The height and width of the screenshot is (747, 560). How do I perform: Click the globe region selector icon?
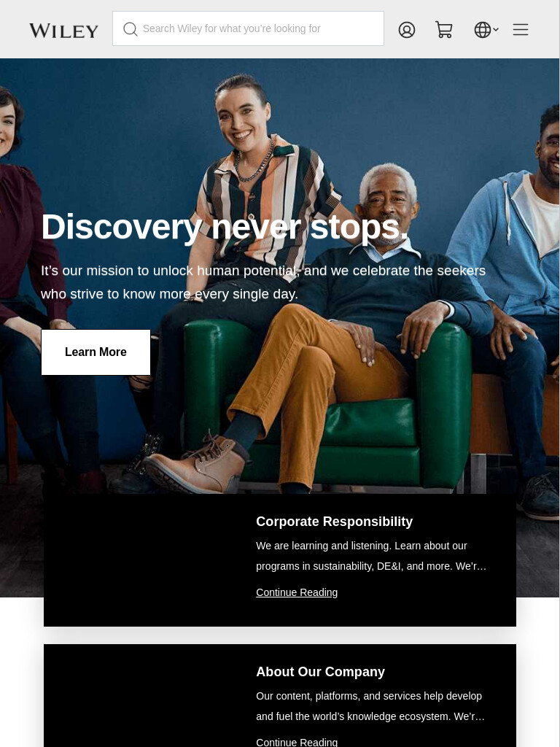[x=483, y=29]
